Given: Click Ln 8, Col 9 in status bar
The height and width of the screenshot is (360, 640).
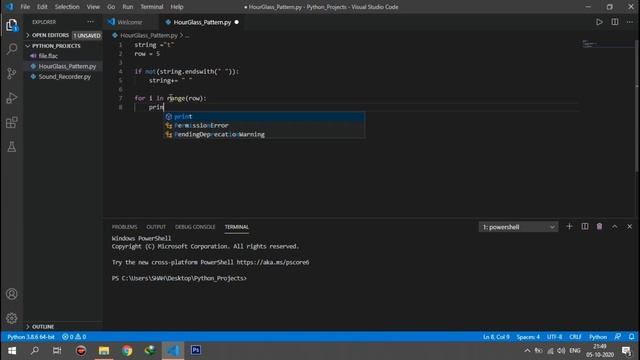Looking at the screenshot, I should coord(496,337).
